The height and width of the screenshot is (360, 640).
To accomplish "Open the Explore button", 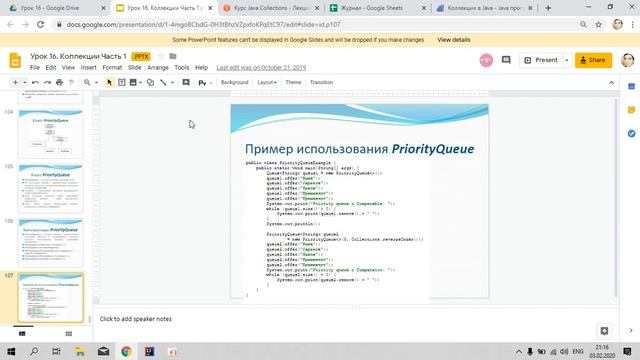I will pyautogui.click(x=604, y=331).
